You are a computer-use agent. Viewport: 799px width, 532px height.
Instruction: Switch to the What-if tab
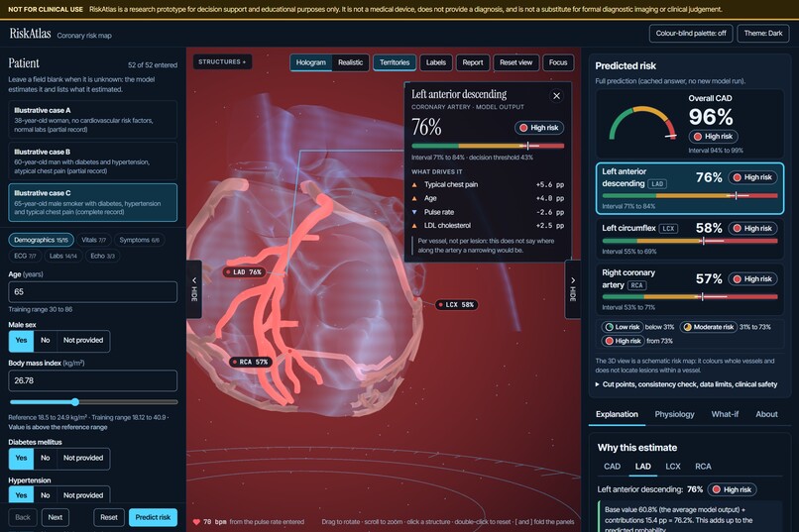coord(725,414)
